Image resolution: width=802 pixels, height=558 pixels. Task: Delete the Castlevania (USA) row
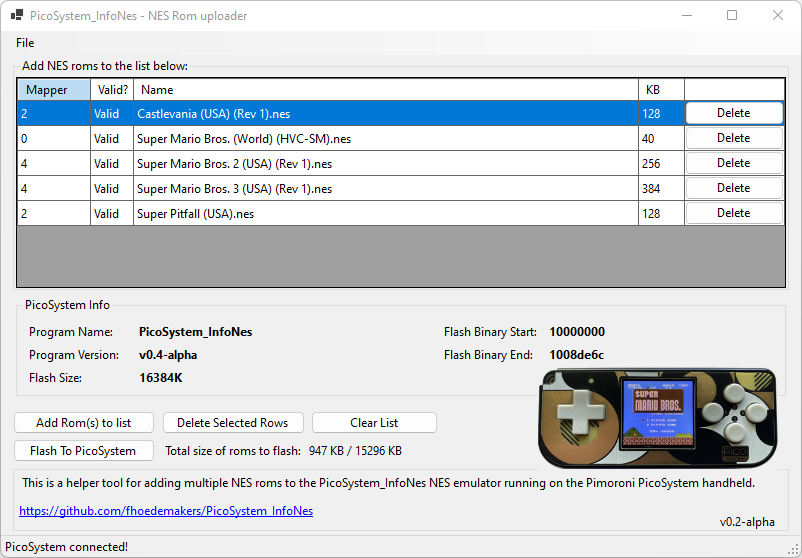coord(734,113)
